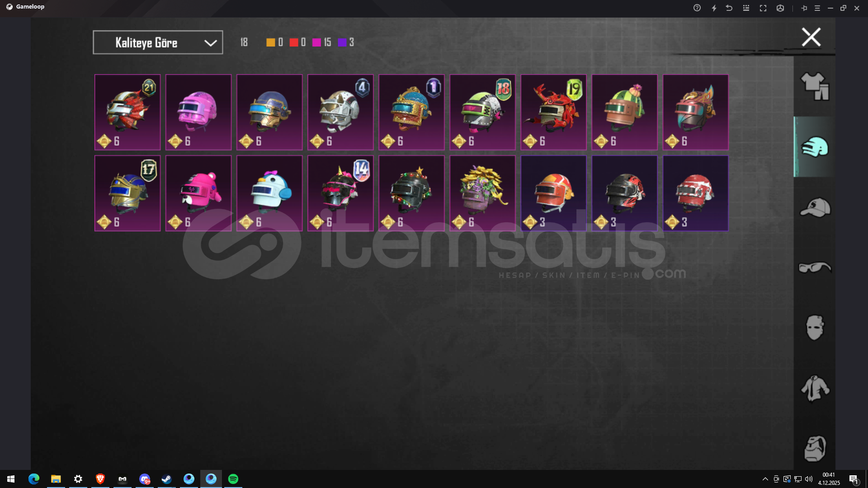
Task: Show hidden system tray icons
Action: [765, 479]
